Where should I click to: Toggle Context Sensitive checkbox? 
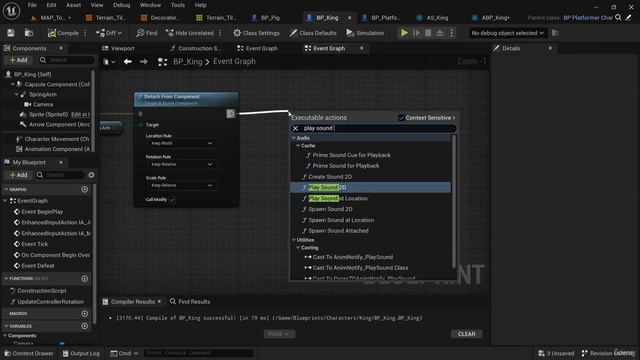[402, 118]
